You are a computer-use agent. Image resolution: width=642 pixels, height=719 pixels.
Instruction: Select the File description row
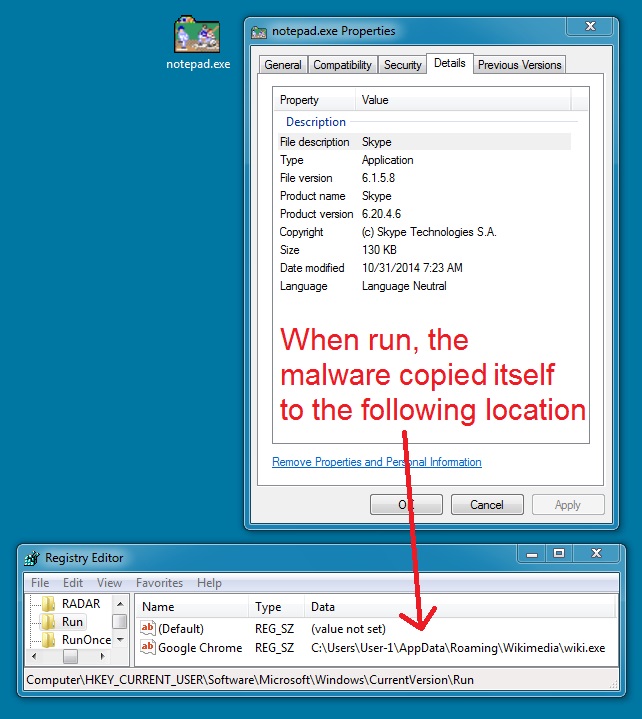[424, 142]
